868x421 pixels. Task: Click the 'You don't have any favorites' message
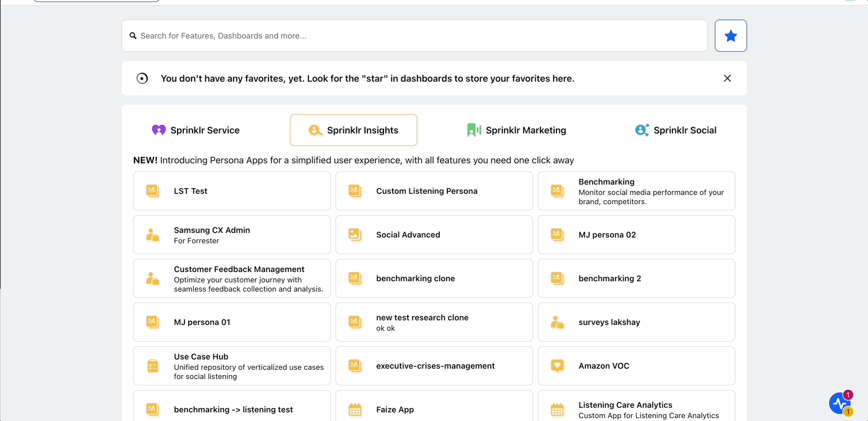tap(368, 78)
